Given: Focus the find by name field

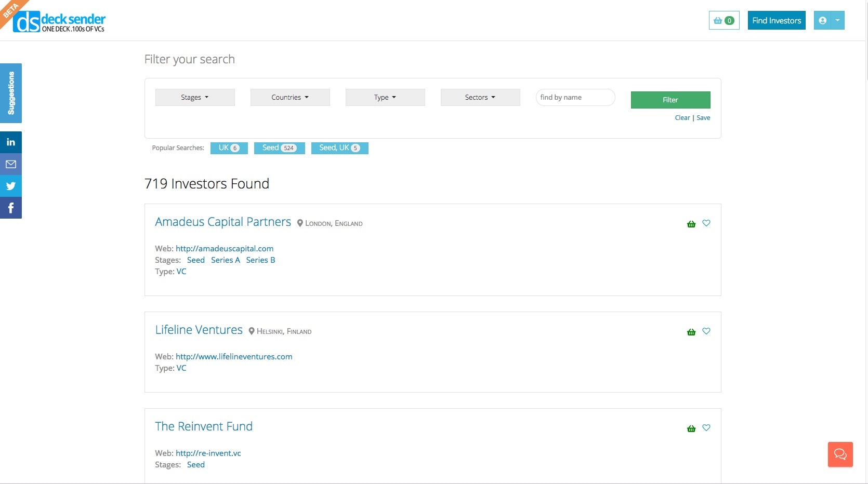Looking at the screenshot, I should (575, 97).
